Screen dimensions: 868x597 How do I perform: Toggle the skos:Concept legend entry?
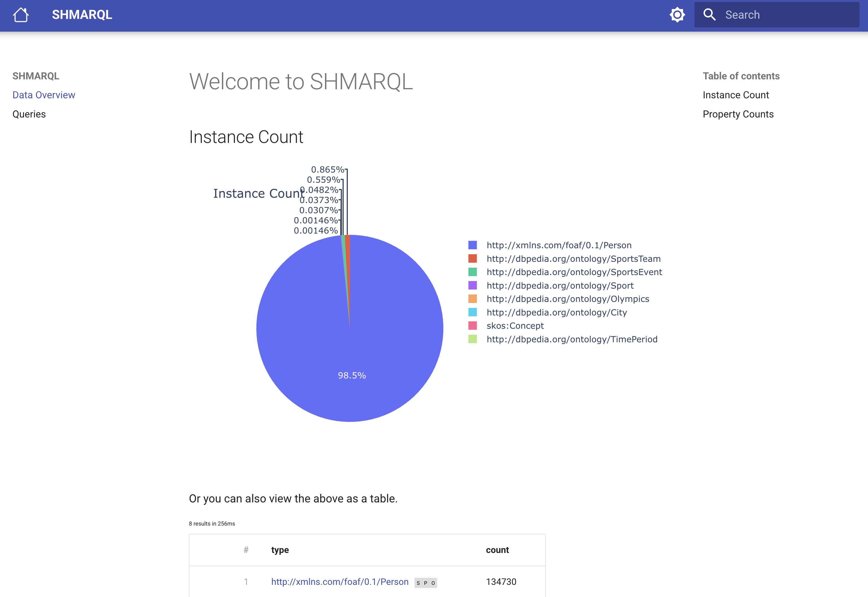515,326
